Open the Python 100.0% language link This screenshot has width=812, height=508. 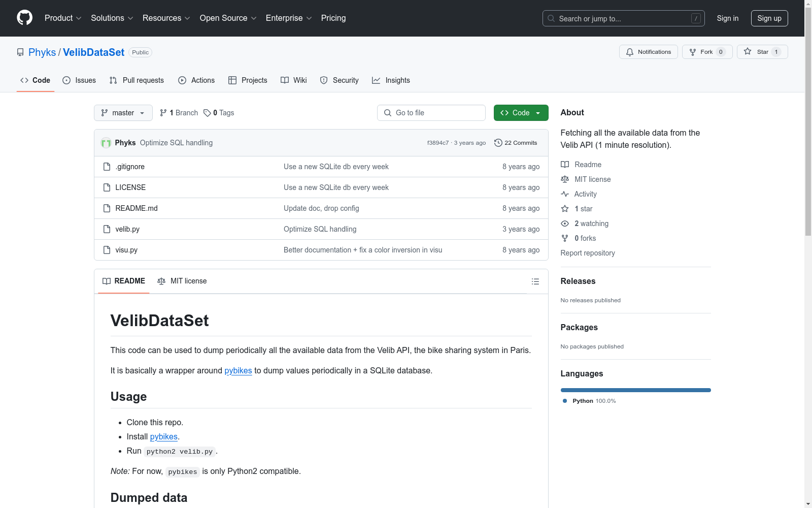pyautogui.click(x=589, y=401)
